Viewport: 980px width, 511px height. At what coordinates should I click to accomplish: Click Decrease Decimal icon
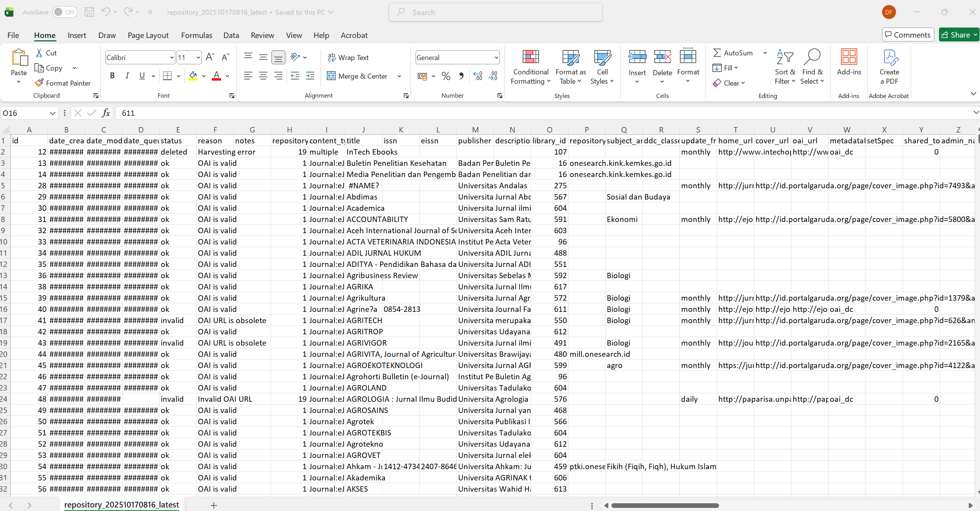(x=493, y=76)
